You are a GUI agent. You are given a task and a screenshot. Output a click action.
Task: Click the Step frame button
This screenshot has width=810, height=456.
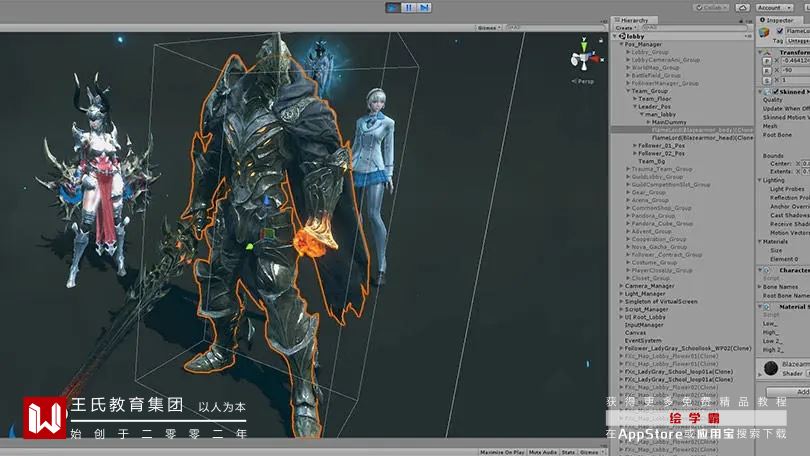[x=424, y=7]
